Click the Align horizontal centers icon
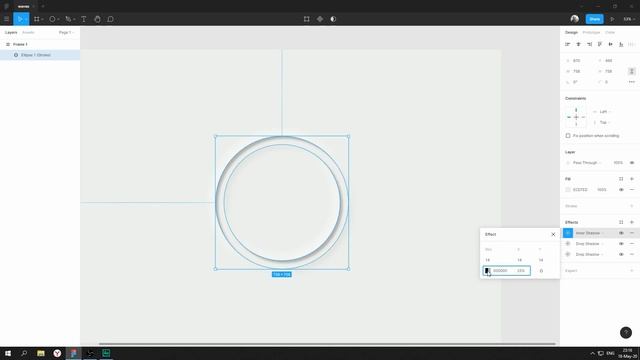This screenshot has width=640, height=360. pyautogui.click(x=578, y=44)
